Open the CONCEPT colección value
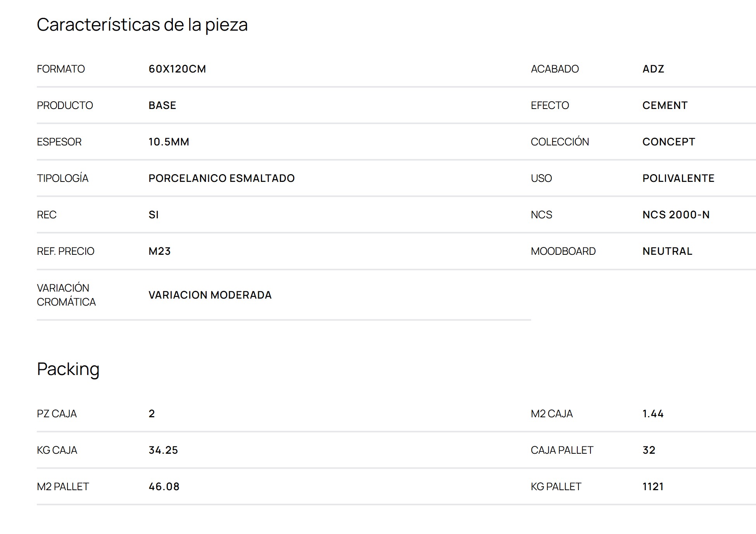756x534 pixels. (668, 142)
